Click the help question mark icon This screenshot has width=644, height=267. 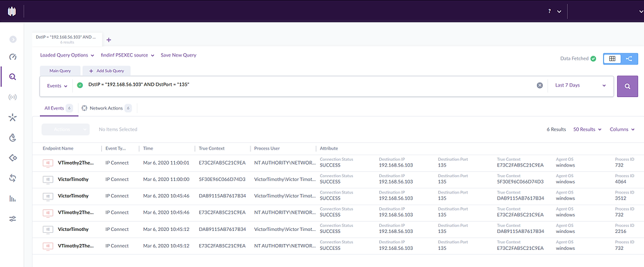click(x=549, y=12)
